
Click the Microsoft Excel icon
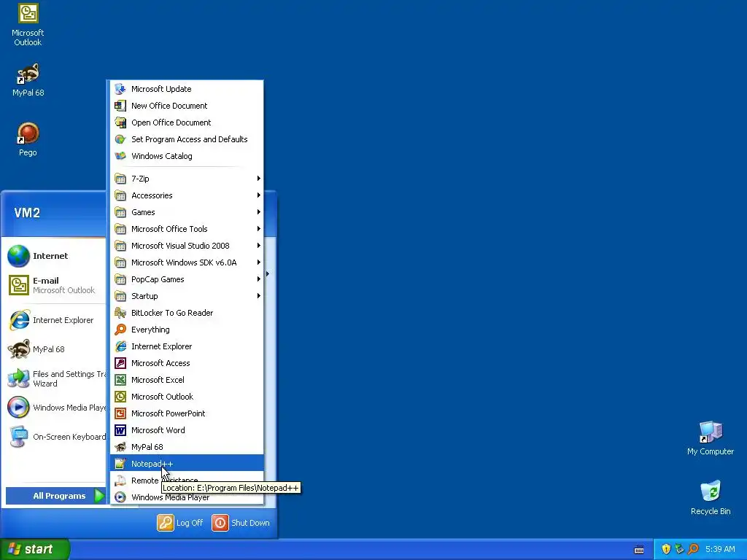coord(120,379)
